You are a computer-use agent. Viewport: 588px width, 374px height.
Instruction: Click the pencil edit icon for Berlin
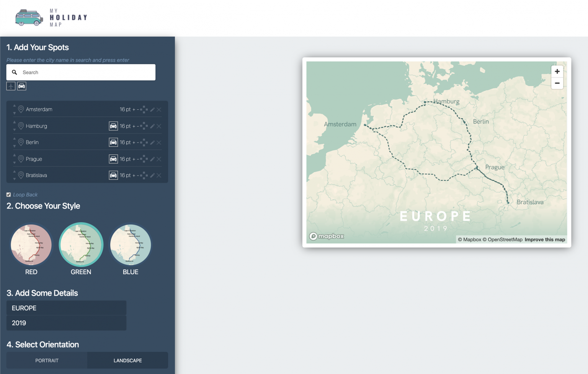(152, 142)
